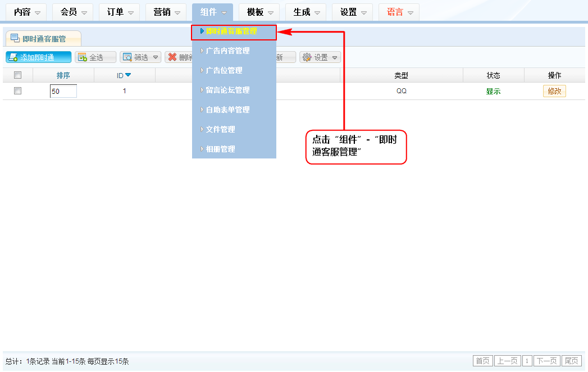Image resolution: width=588 pixels, height=372 pixels.
Task: Click the 全选 select-all icon
Action: [83, 57]
